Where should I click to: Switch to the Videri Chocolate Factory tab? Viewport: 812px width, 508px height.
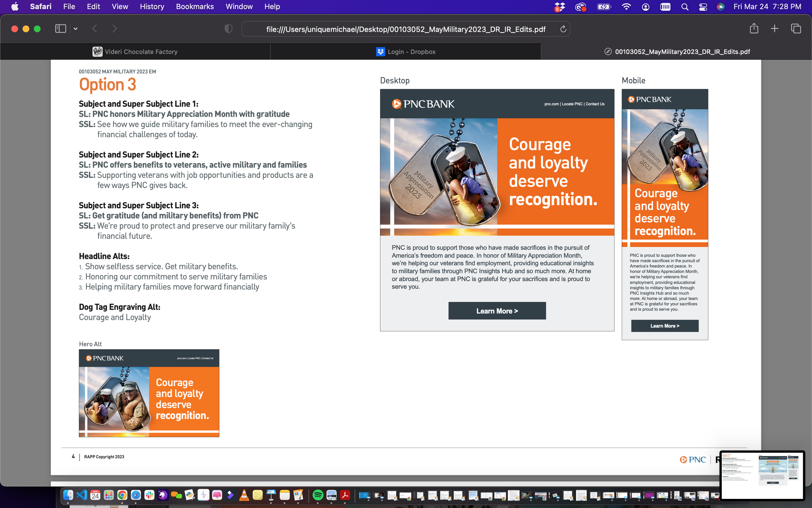[x=135, y=52]
